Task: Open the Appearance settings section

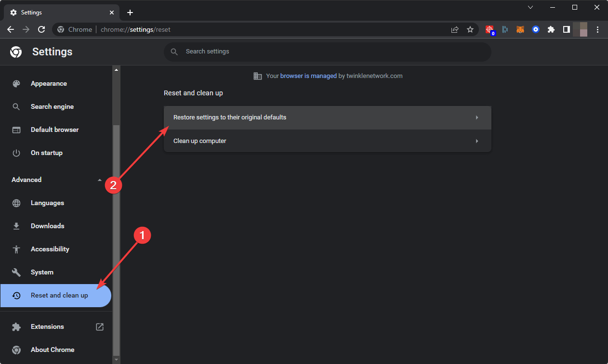Action: point(49,83)
